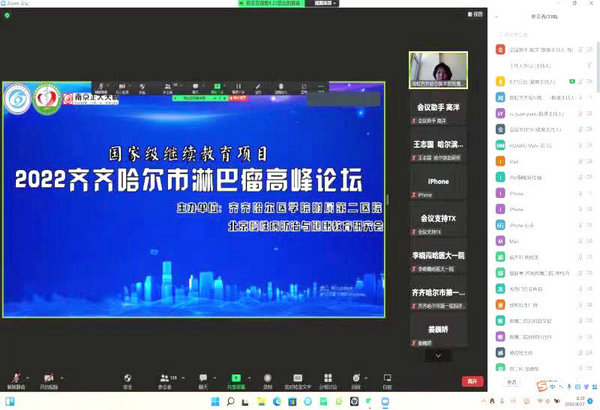
Task: Click the Invite button below participants list
Action: 510,382
